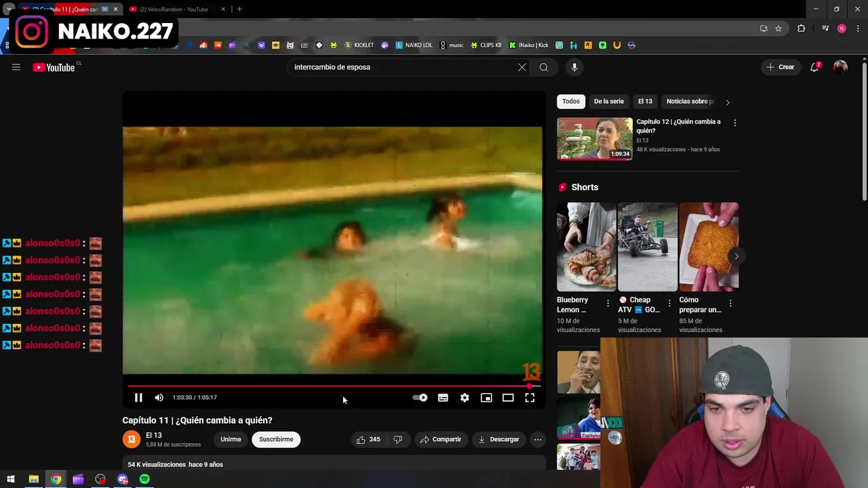Show more filter chips with right arrow
This screenshot has width=868, height=488.
(728, 102)
